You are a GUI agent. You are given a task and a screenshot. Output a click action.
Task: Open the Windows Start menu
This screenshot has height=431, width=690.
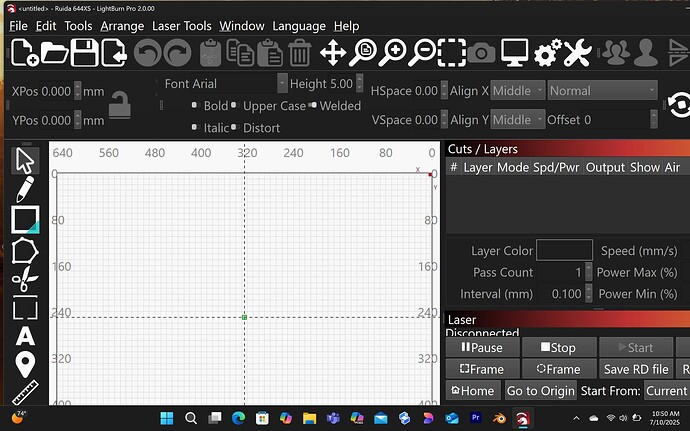point(167,418)
